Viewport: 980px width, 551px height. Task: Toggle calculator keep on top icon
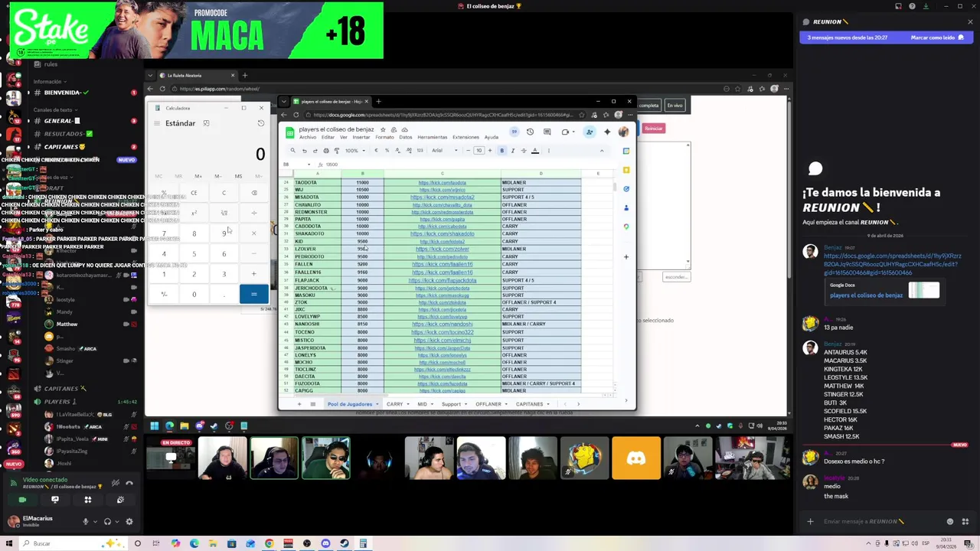coord(206,123)
